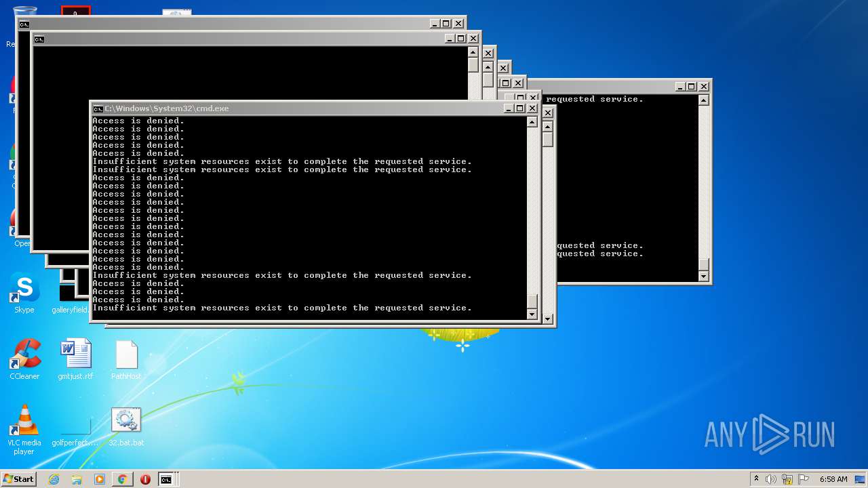This screenshot has height=488, width=868.
Task: Select the gmtjust.rtf document
Action: (x=75, y=360)
